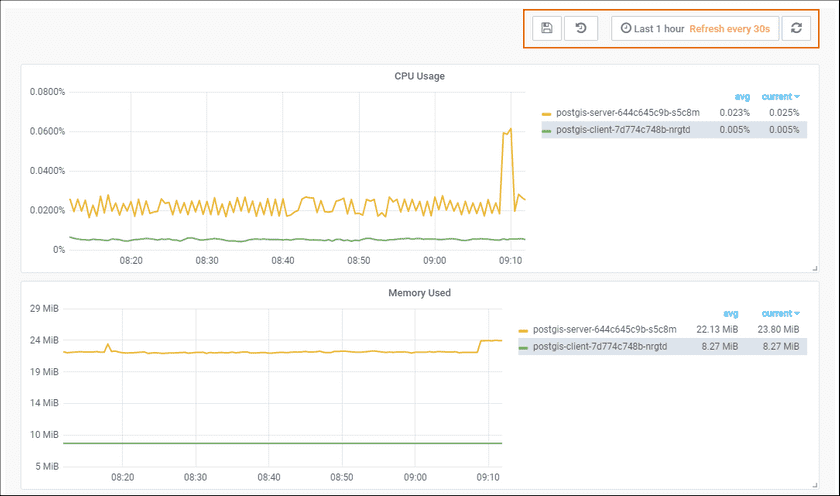Click the save dashboard floppy disk icon

[x=546, y=28]
